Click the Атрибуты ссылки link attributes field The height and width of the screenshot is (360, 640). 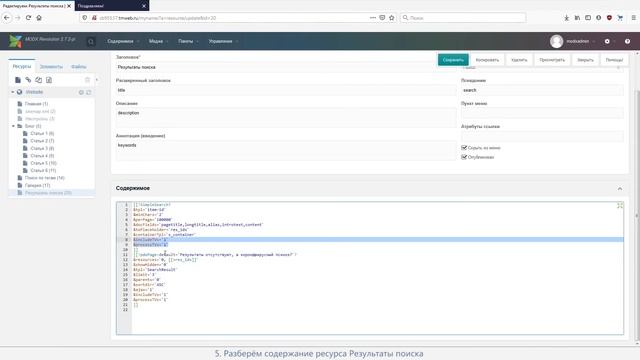click(542, 136)
